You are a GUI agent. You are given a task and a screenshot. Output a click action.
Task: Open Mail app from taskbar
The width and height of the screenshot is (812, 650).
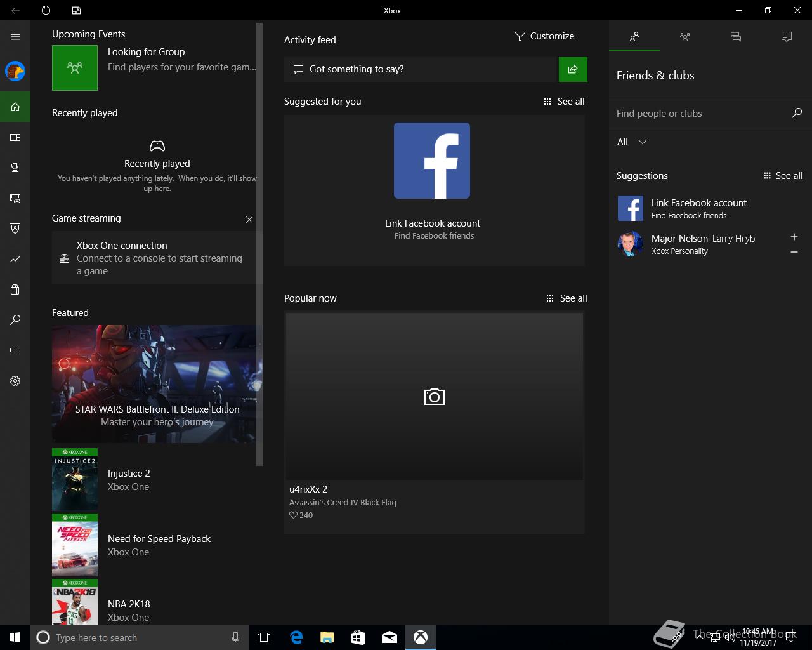click(x=390, y=637)
